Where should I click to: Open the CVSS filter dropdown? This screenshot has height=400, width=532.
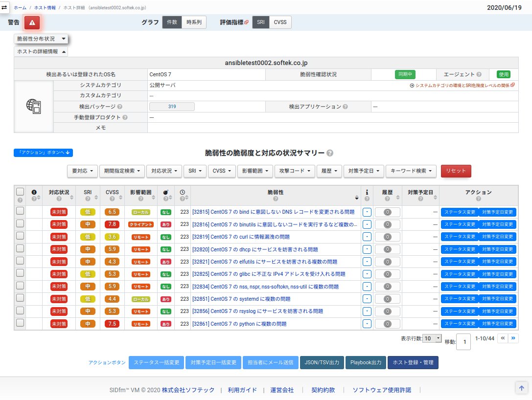pos(222,171)
